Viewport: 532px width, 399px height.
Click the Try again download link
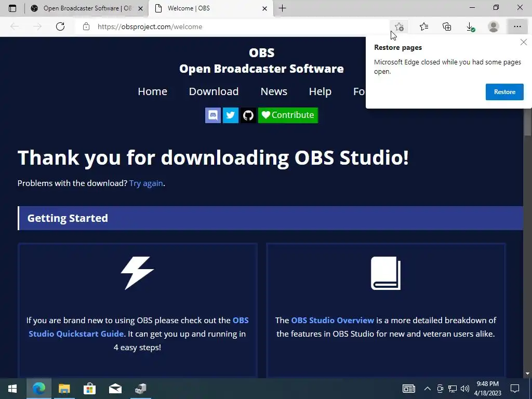pyautogui.click(x=146, y=183)
